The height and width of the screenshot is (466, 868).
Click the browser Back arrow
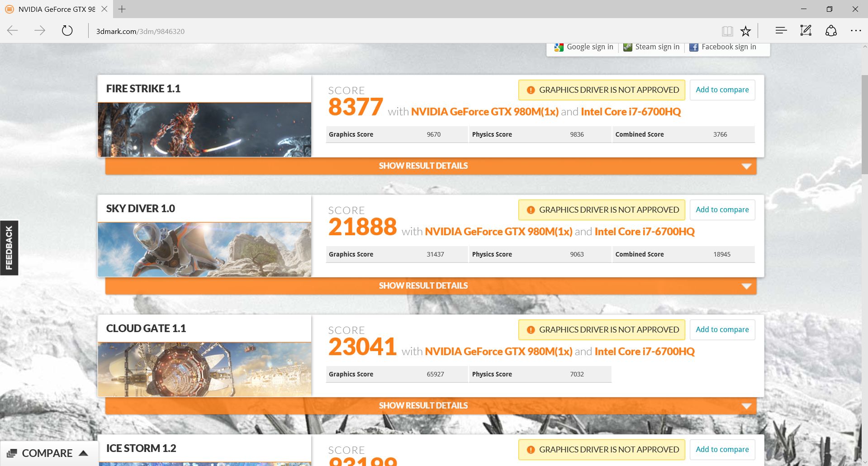point(13,30)
